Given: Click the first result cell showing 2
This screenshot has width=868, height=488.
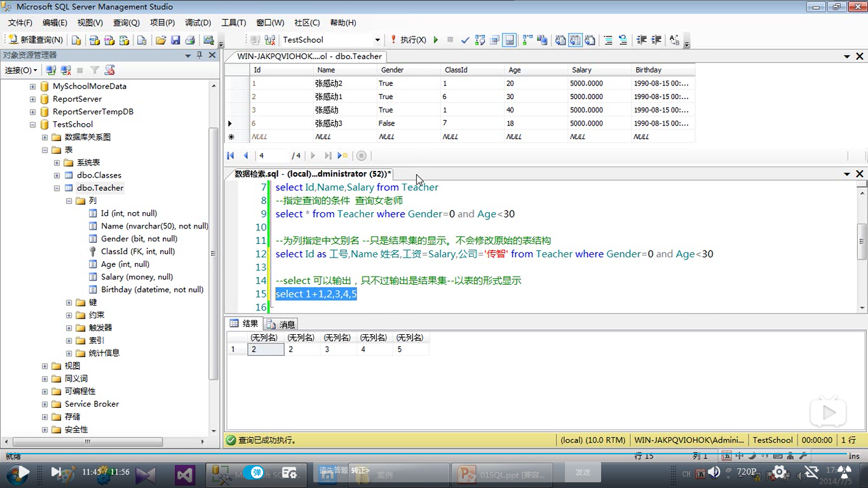Looking at the screenshot, I should [266, 349].
